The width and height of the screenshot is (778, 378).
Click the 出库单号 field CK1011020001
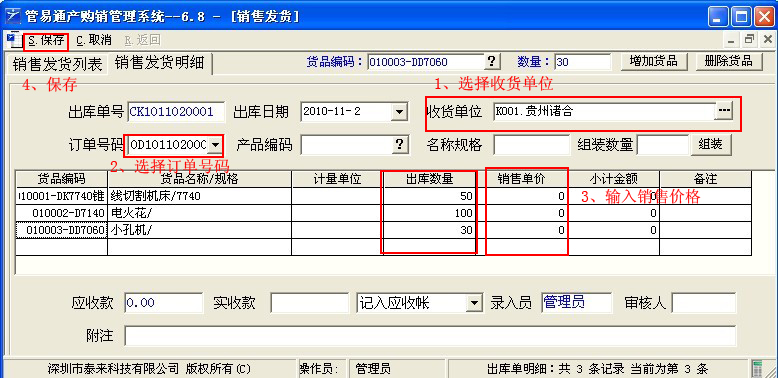(176, 112)
